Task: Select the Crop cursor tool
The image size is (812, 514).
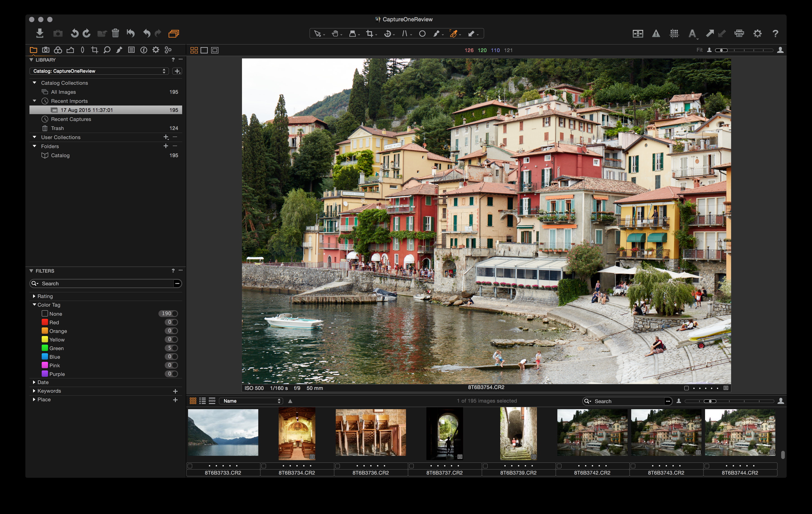Action: click(x=370, y=33)
